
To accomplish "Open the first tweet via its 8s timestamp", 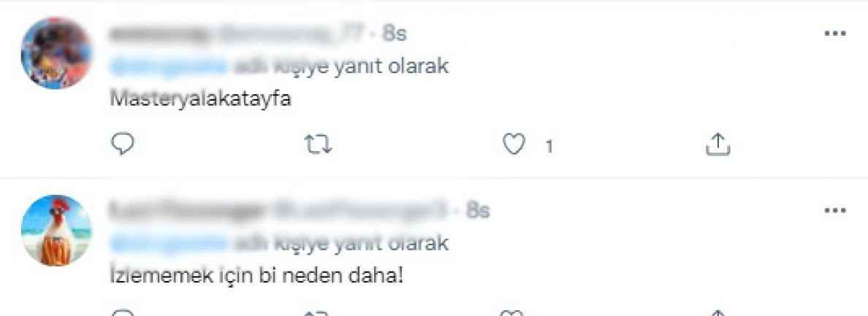I will coord(395,34).
